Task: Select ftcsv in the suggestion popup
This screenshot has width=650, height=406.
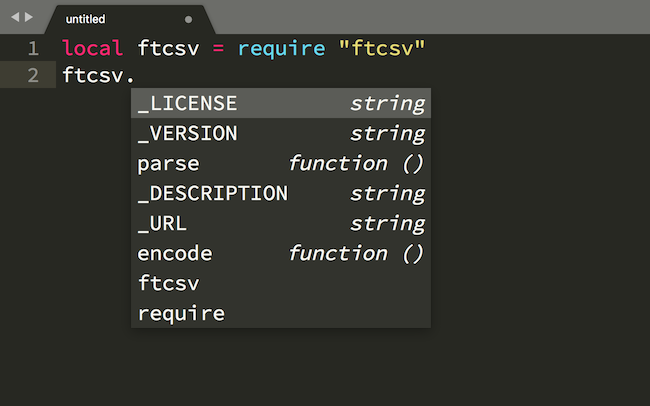Action: tap(281, 283)
